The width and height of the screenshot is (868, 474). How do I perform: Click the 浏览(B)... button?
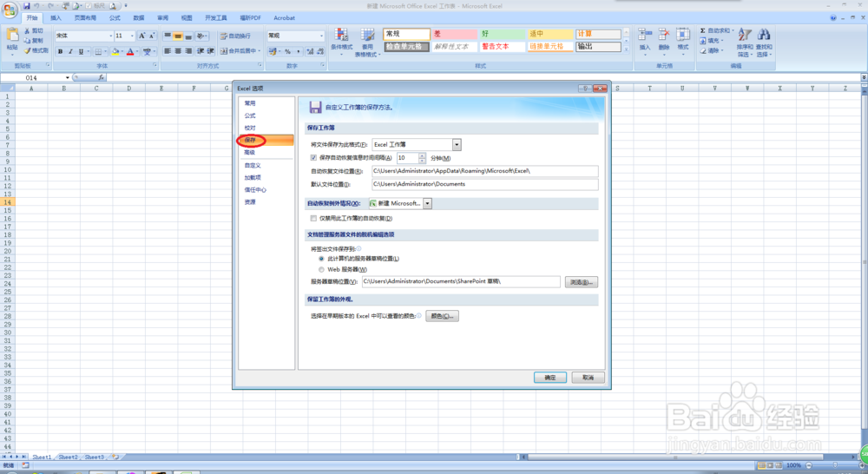[x=582, y=282]
